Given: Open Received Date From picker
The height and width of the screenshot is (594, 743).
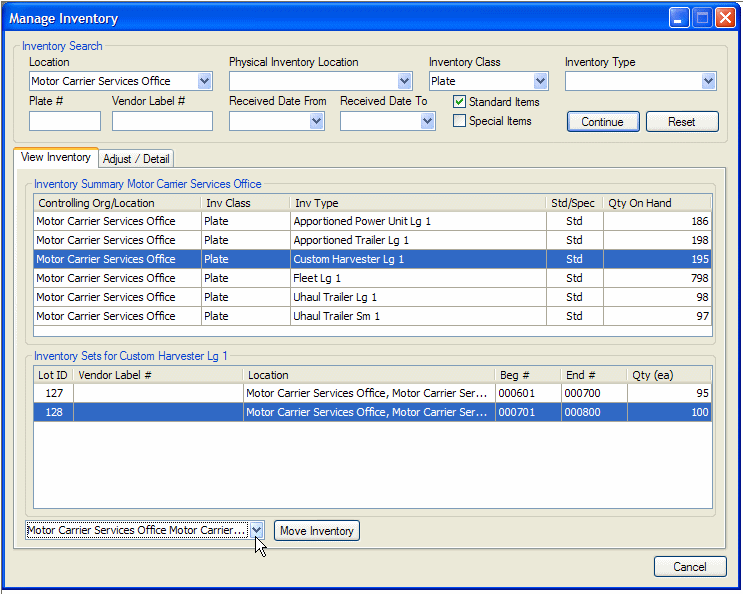Looking at the screenshot, I should tap(316, 121).
